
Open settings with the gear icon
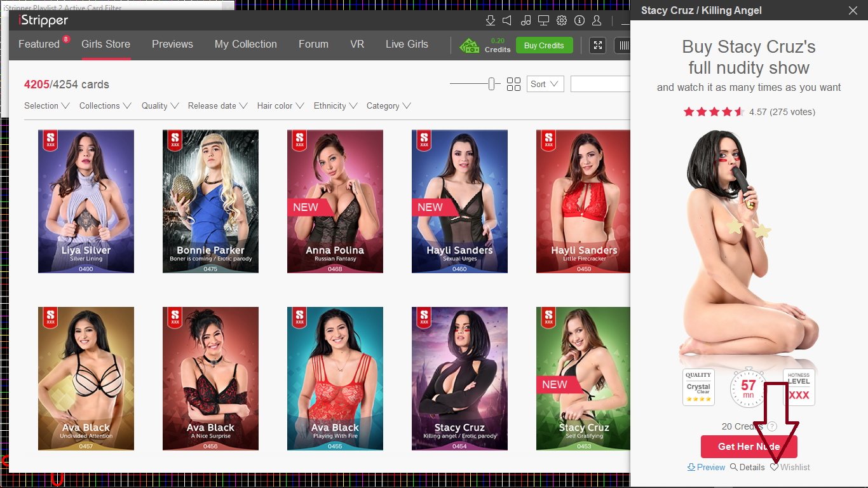561,20
